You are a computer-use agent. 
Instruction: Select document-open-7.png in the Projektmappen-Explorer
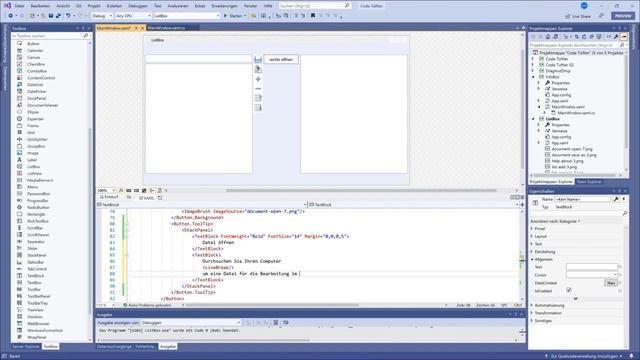(571, 149)
